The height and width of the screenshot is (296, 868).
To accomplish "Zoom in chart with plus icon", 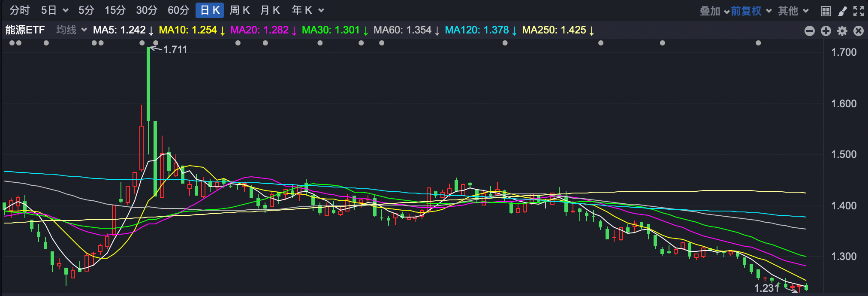I will point(826,31).
